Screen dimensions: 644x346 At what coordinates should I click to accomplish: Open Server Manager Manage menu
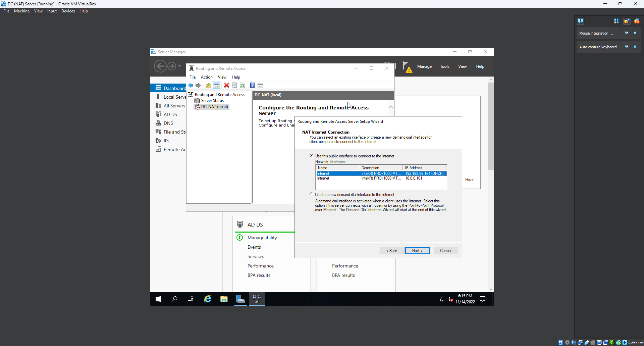424,66
